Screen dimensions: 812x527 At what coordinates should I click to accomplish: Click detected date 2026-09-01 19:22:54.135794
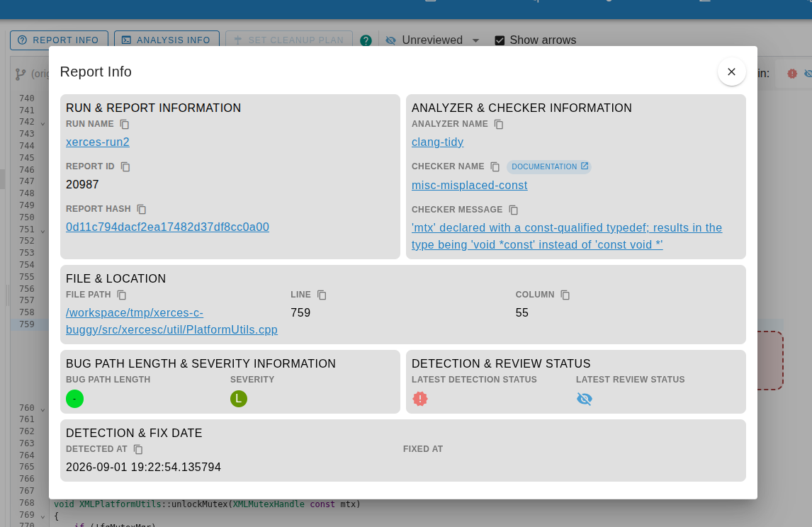143,467
